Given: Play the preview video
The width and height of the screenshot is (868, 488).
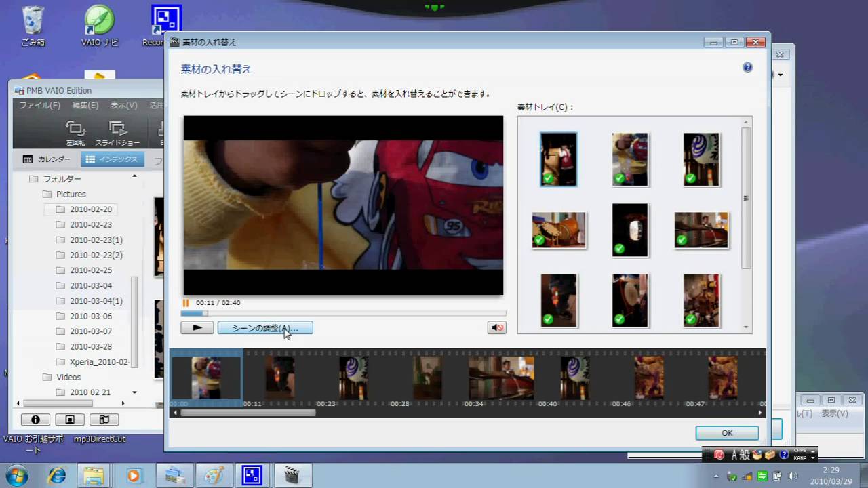Looking at the screenshot, I should pyautogui.click(x=197, y=327).
